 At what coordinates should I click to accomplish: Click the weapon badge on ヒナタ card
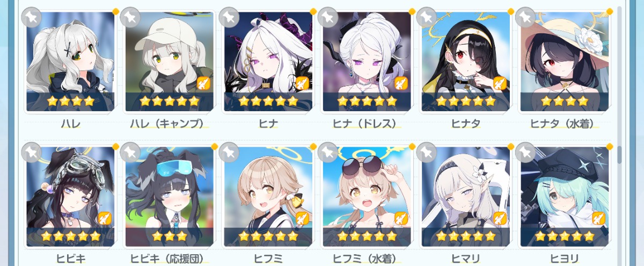pos(499,83)
